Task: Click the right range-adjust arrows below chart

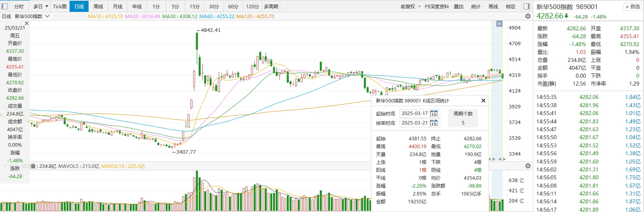Action: (x=502, y=159)
